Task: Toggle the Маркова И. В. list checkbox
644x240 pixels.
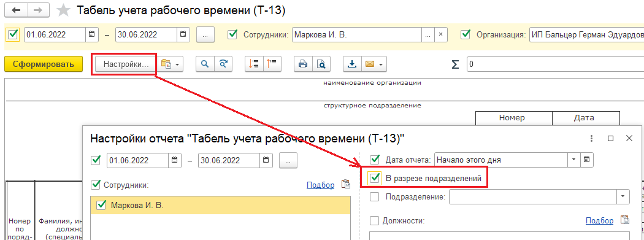Action: 101,205
